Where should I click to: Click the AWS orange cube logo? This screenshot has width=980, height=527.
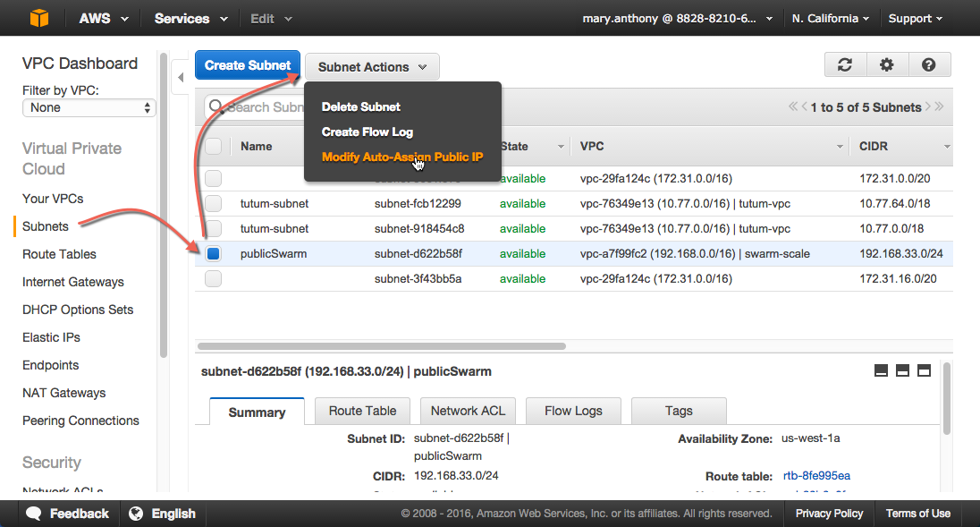(x=38, y=18)
